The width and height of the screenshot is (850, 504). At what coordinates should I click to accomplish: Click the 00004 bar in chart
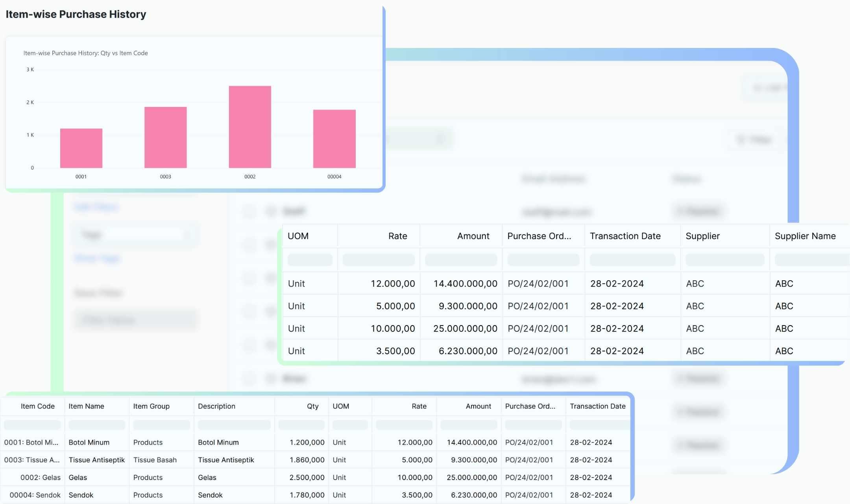point(334,138)
